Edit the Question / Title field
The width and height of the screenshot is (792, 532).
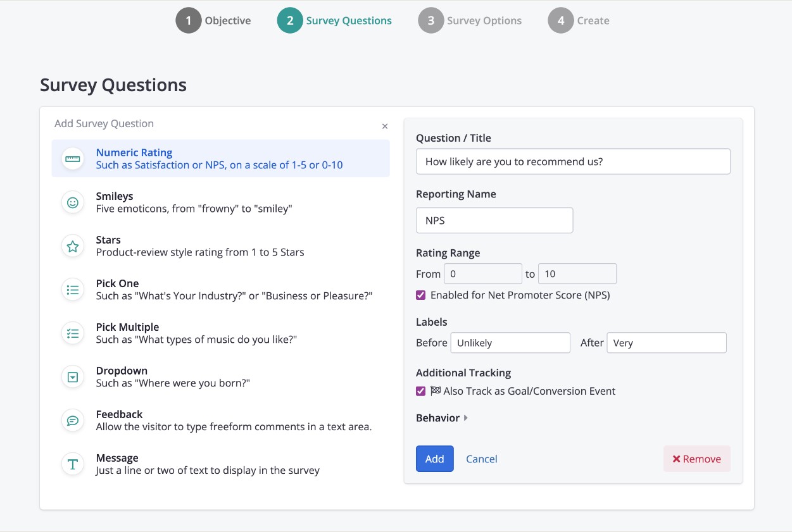tap(573, 161)
